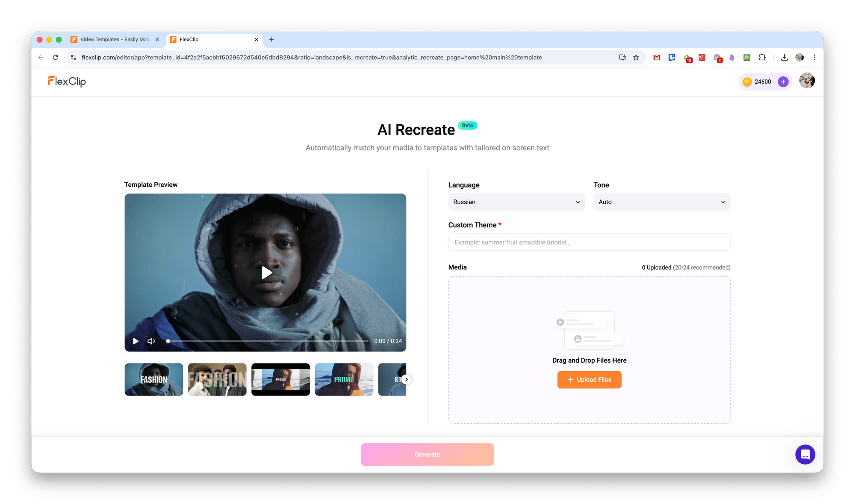The image size is (855, 504).
Task: Click the large play overlay on the preview
Action: pos(266,273)
